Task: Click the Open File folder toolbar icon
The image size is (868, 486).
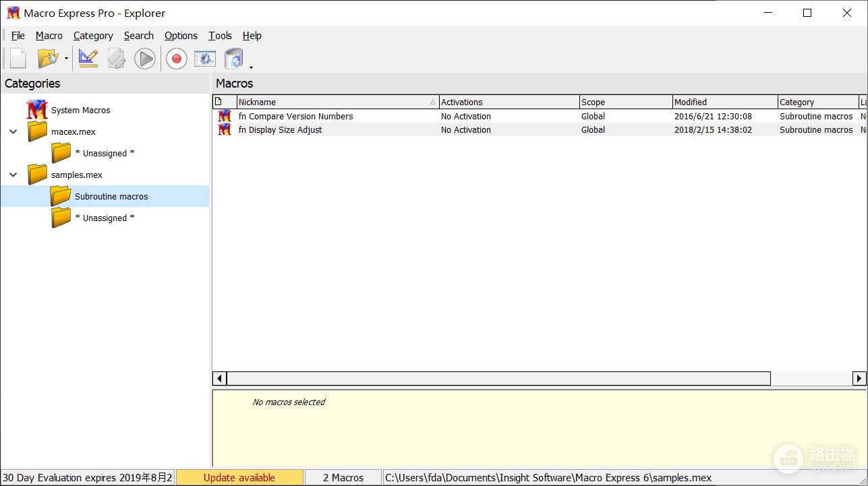Action: tap(48, 59)
